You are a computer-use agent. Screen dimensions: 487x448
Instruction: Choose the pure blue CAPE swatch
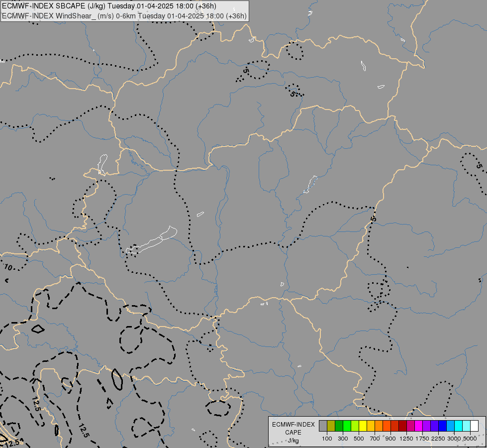[442, 426]
